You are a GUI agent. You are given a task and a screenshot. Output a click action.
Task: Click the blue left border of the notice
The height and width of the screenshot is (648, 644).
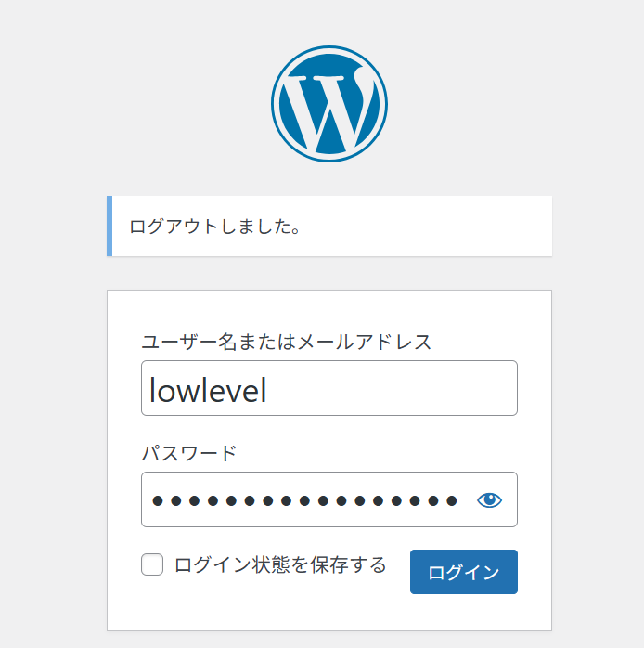point(109,226)
